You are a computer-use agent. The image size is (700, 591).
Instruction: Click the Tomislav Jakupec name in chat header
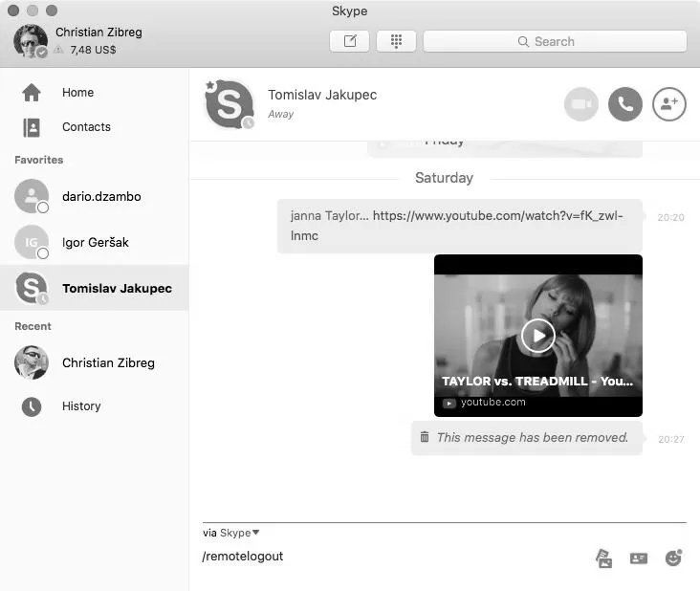click(x=322, y=95)
